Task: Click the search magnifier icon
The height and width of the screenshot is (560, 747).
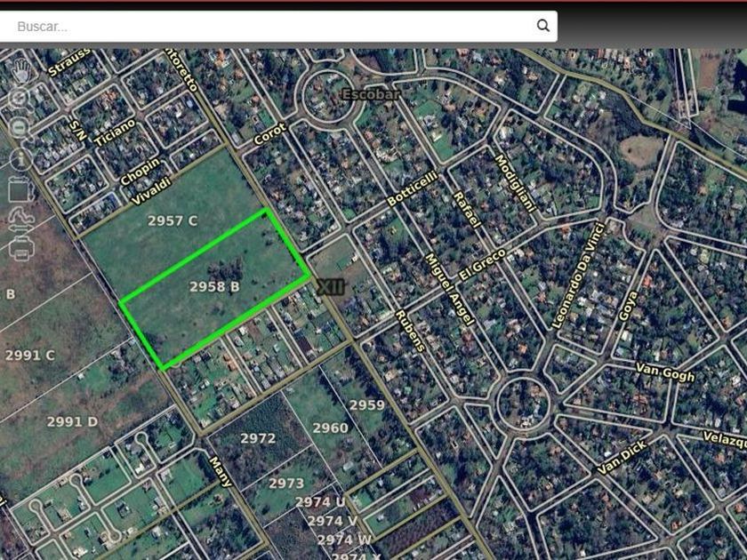Action: (x=543, y=26)
